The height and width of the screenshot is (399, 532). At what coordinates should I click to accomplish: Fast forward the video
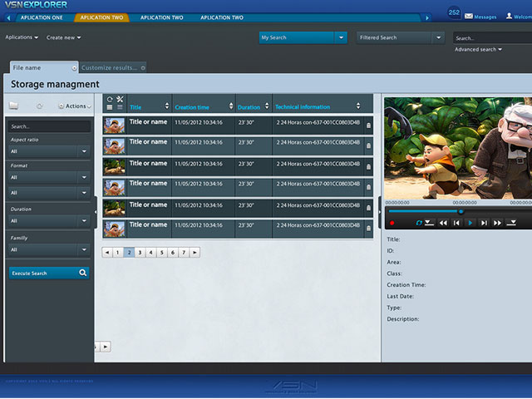point(497,223)
